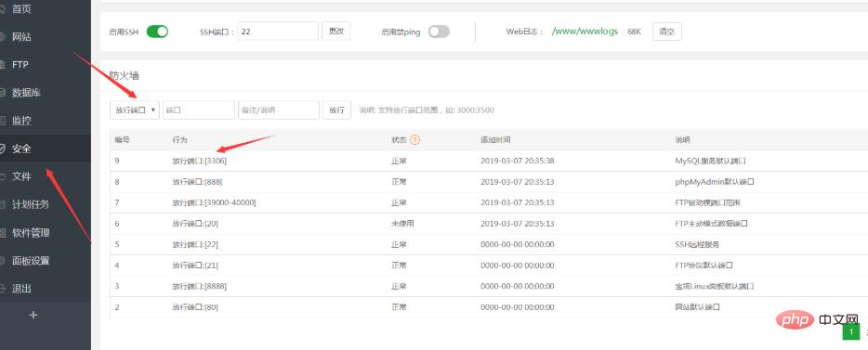Click the 软件管理 grid icon

(x=2, y=232)
